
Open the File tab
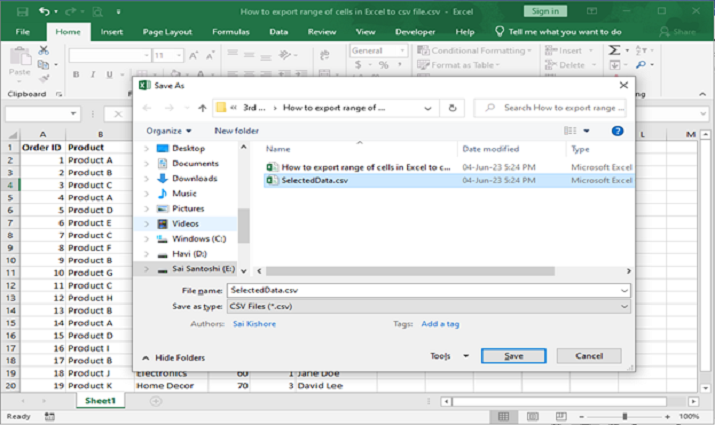[22, 32]
